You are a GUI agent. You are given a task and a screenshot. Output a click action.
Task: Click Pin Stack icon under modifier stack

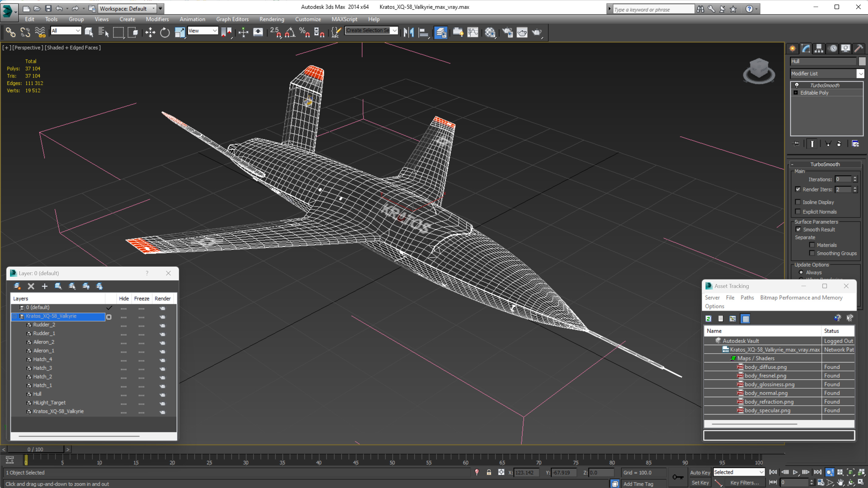click(x=796, y=144)
